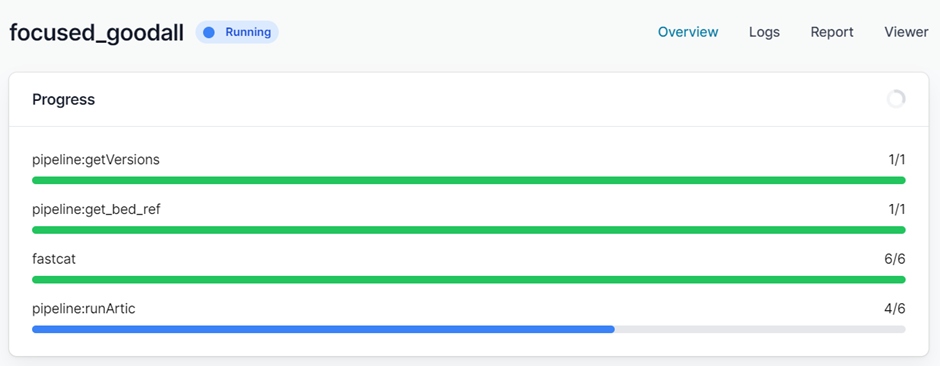Click the fastcat process label
940x366 pixels.
(x=54, y=259)
